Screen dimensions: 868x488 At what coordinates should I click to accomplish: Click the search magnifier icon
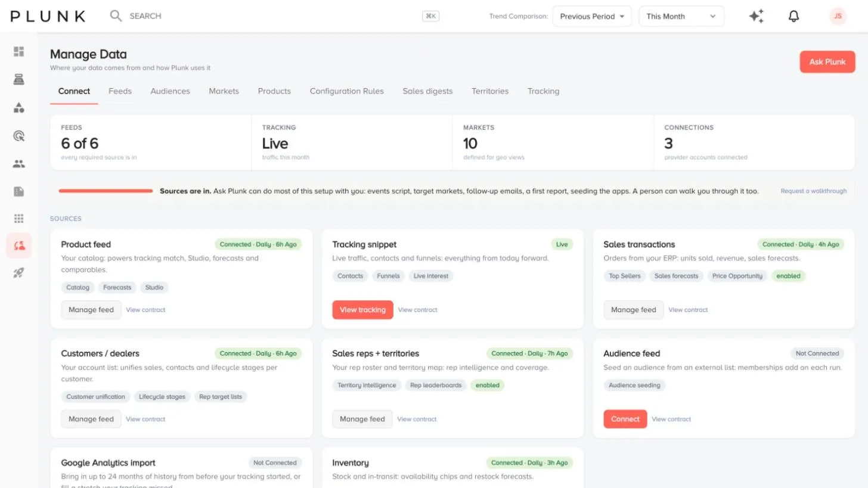point(116,16)
